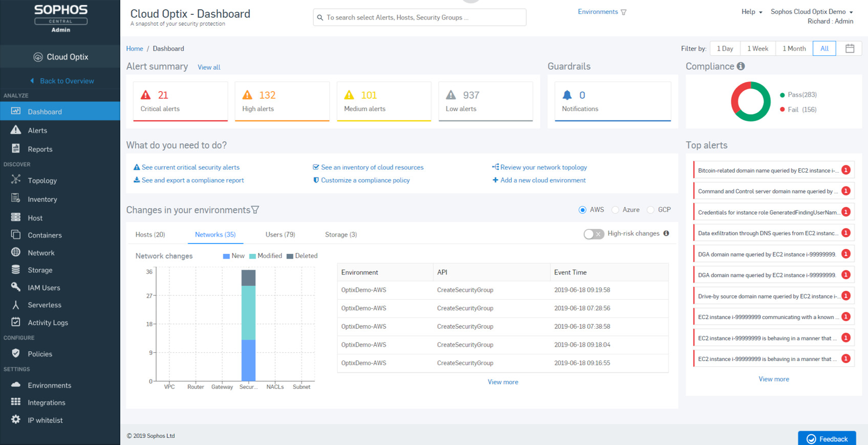
Task: Switch to the Users (79) tab
Action: pos(280,235)
